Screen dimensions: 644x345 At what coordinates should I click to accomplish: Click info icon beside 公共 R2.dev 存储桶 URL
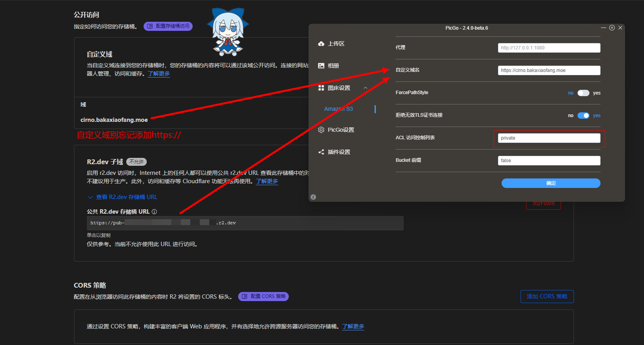pos(154,212)
